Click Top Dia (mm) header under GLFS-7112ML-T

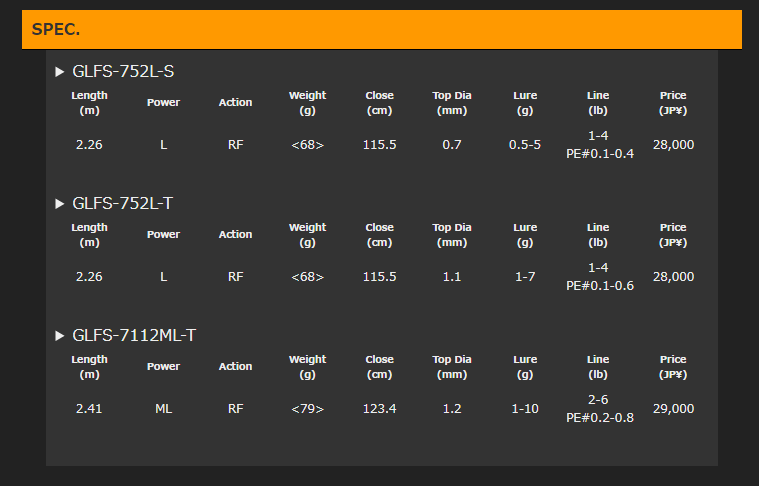tap(452, 367)
